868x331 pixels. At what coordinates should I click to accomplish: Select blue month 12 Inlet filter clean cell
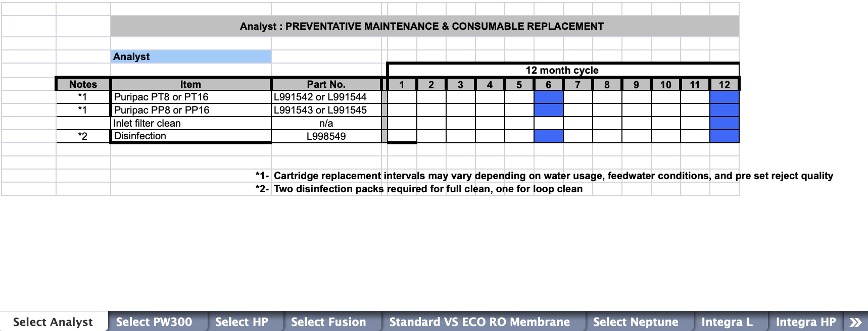(x=724, y=123)
